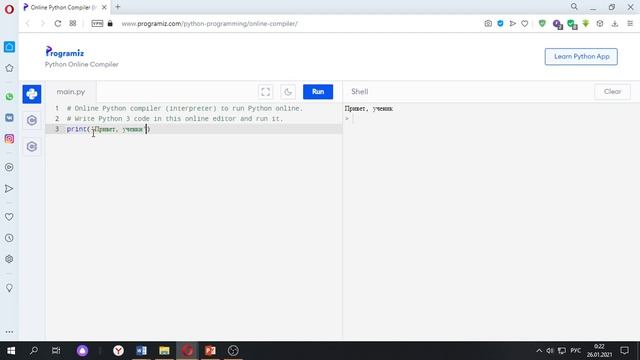
Task: Open Word from the taskbar
Action: [141, 351]
